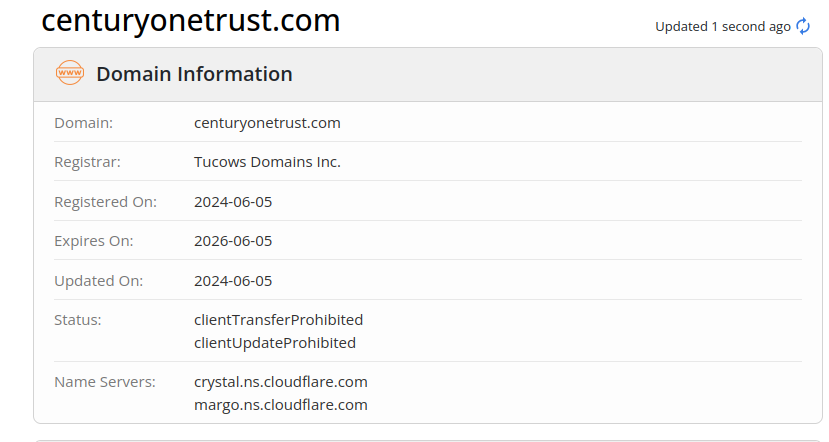Click registrar name Tucows Domains Inc.
829x442 pixels.
point(267,162)
